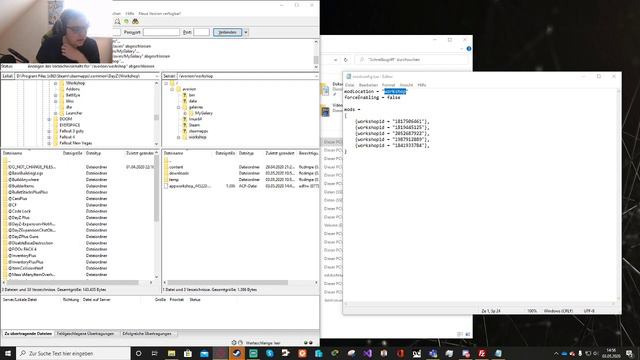The image size is (640, 360).
Task: Select the MyGalaxy folder in server tree
Action: 203,113
